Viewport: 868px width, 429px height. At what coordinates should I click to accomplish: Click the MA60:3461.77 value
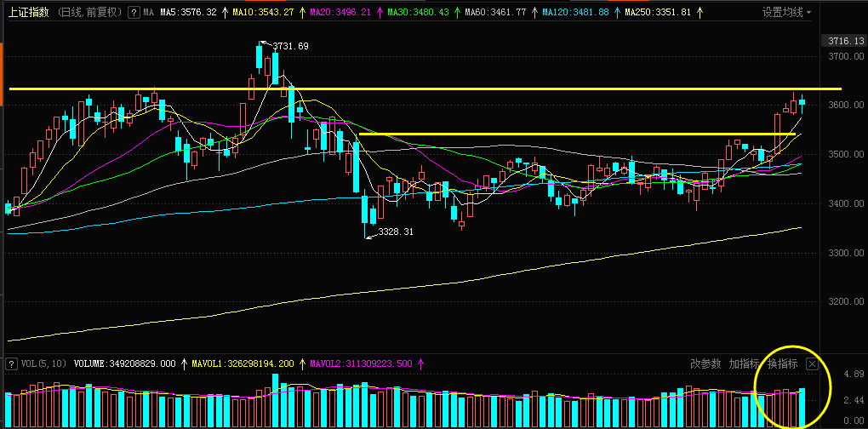[495, 12]
